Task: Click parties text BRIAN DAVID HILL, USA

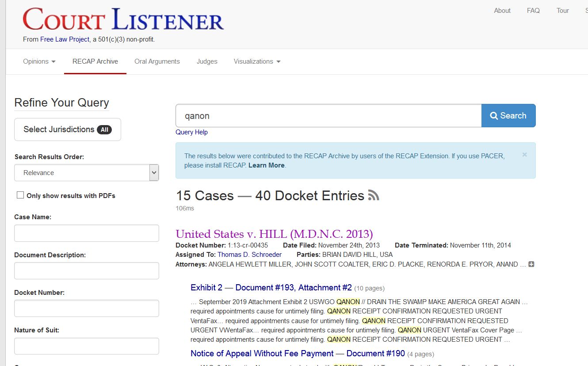Action: click(357, 255)
